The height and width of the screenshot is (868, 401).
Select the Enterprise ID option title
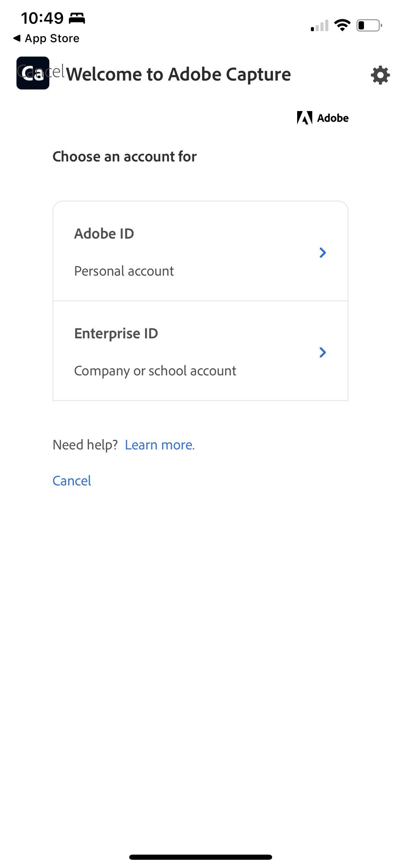(x=116, y=334)
